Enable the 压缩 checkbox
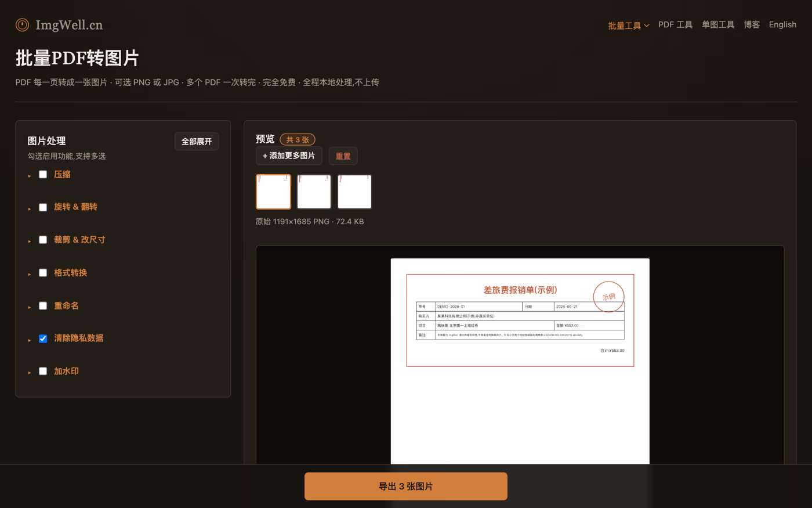 click(x=43, y=174)
